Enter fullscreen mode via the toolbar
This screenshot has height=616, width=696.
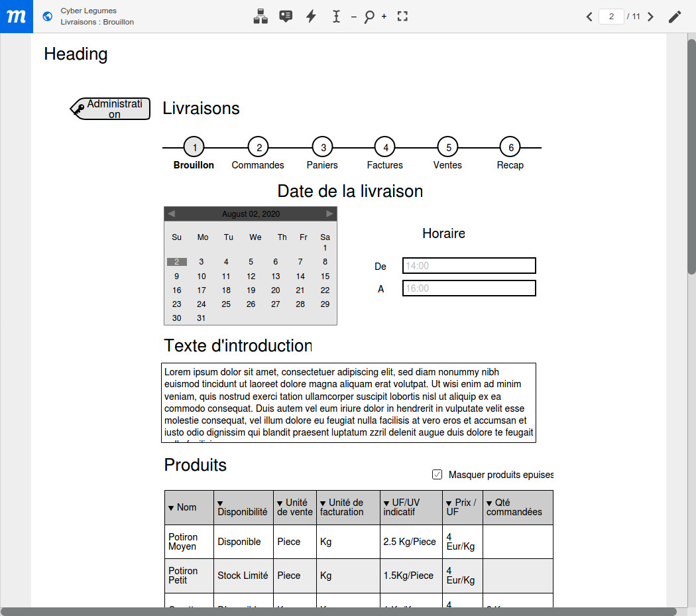point(402,17)
